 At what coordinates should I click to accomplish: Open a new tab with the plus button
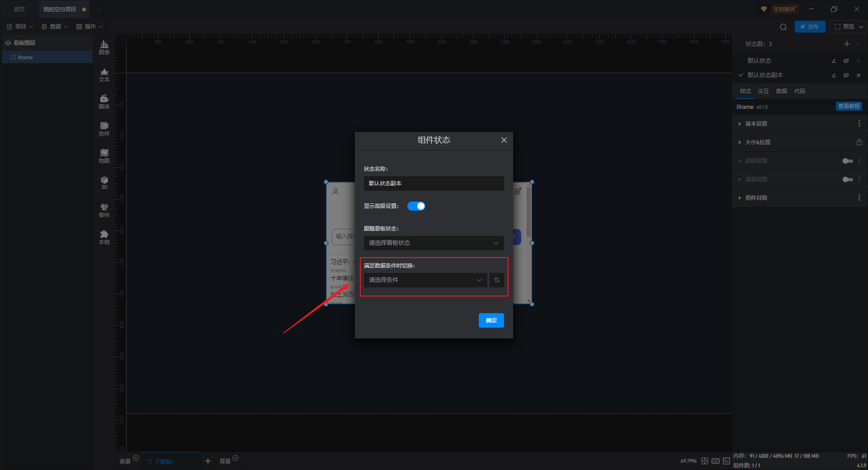99,9
